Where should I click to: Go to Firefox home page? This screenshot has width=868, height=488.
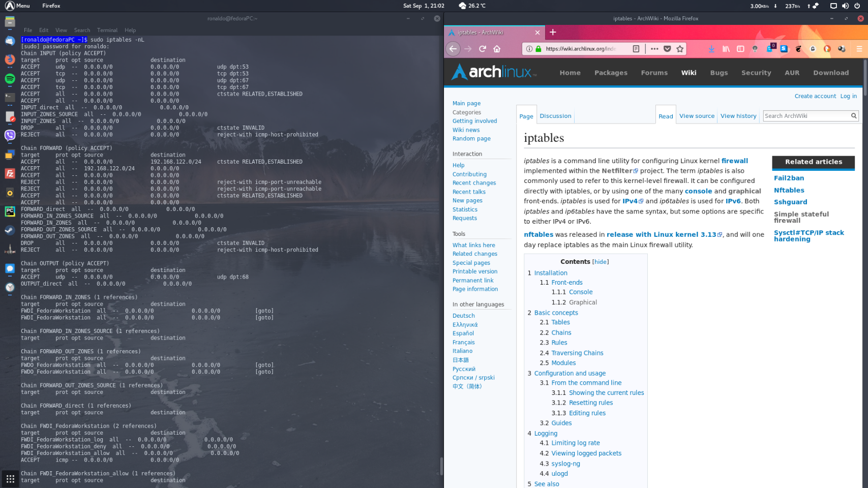pos(497,49)
